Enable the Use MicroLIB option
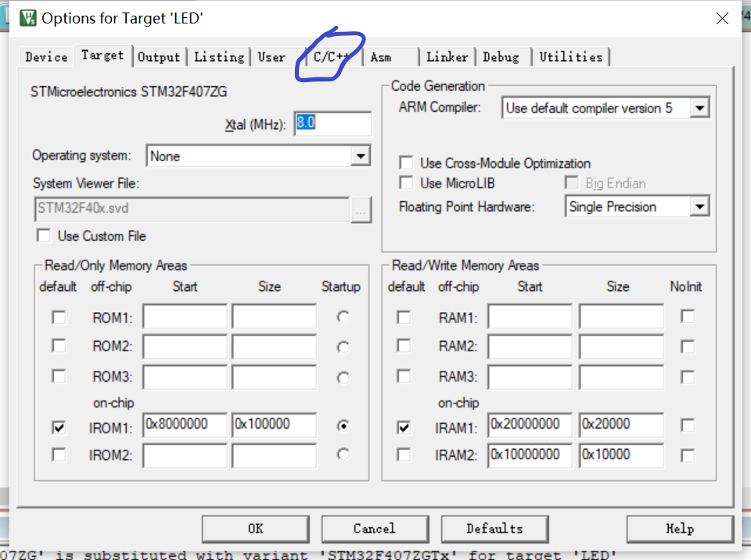 tap(405, 182)
